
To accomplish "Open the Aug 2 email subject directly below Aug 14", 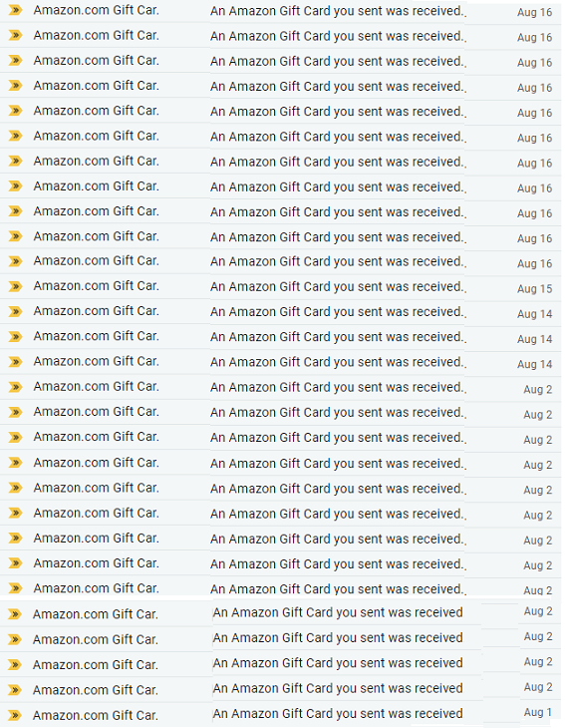I will (337, 387).
